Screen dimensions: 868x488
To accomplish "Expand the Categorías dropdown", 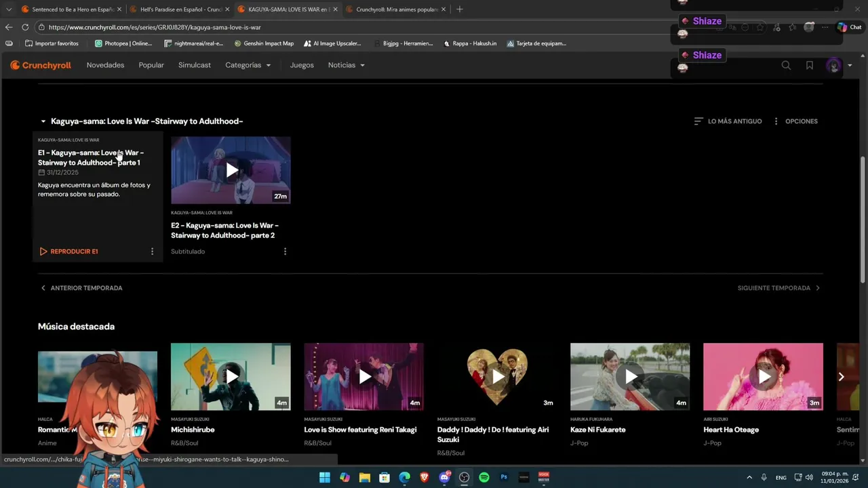I will click(248, 65).
